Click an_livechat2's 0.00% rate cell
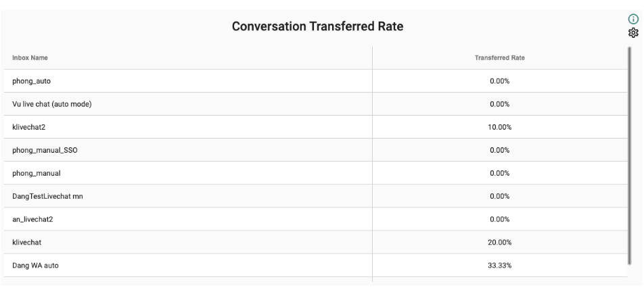Image resolution: width=644 pixels, height=292 pixels. [x=499, y=219]
